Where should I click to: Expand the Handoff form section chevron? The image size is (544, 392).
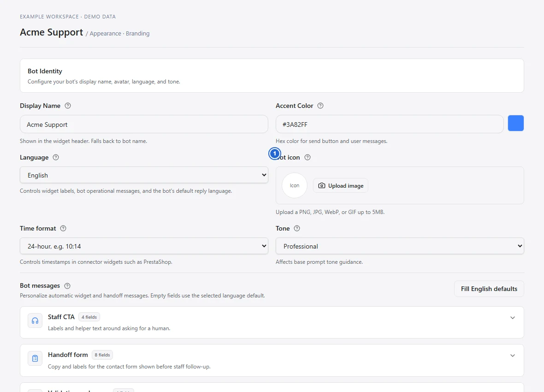[x=513, y=356]
